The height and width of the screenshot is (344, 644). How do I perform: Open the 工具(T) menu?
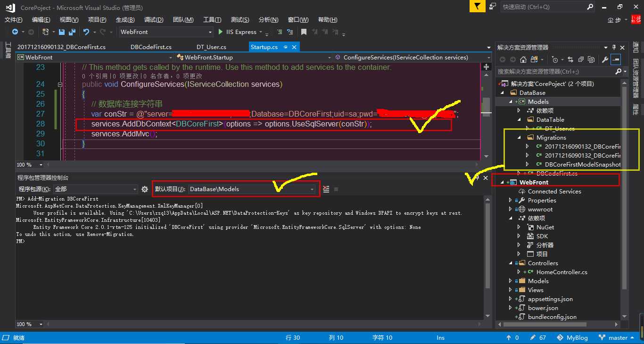tap(212, 19)
